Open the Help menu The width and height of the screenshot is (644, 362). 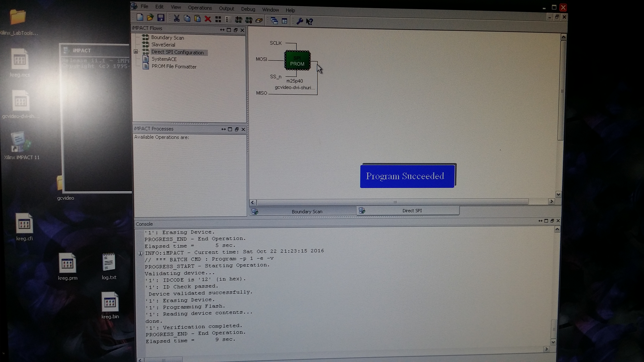290,10
